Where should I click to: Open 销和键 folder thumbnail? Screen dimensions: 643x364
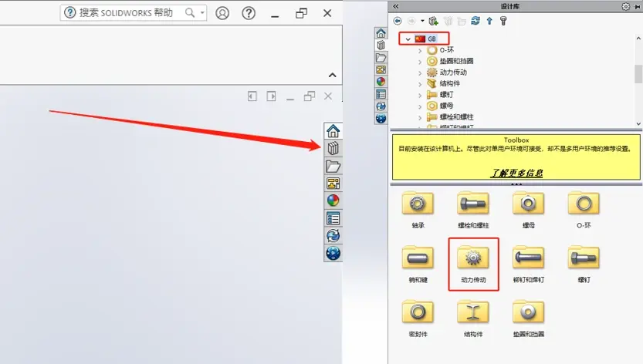click(418, 258)
